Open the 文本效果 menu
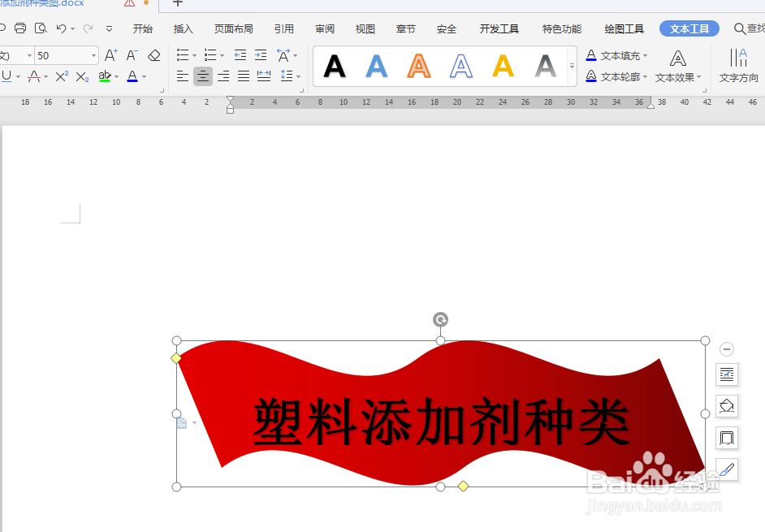 (x=678, y=67)
